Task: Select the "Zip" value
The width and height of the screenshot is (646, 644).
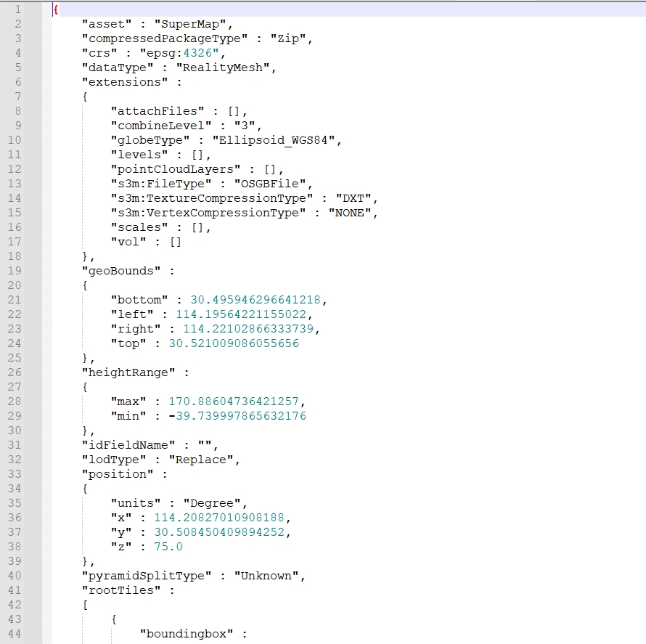Action: 288,38
